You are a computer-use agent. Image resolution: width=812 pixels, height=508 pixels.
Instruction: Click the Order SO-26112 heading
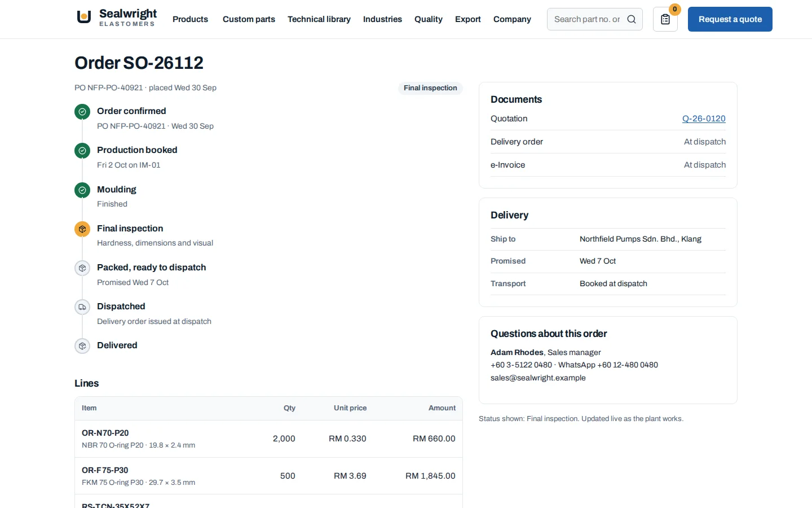click(139, 63)
